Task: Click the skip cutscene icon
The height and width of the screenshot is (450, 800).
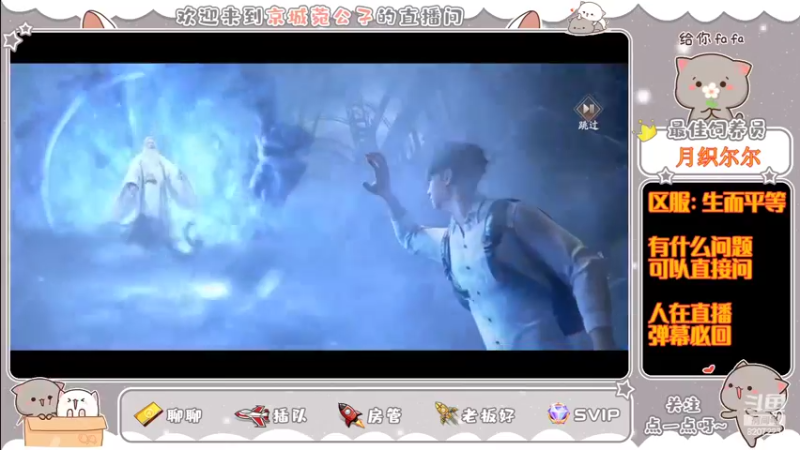Action: (x=588, y=108)
